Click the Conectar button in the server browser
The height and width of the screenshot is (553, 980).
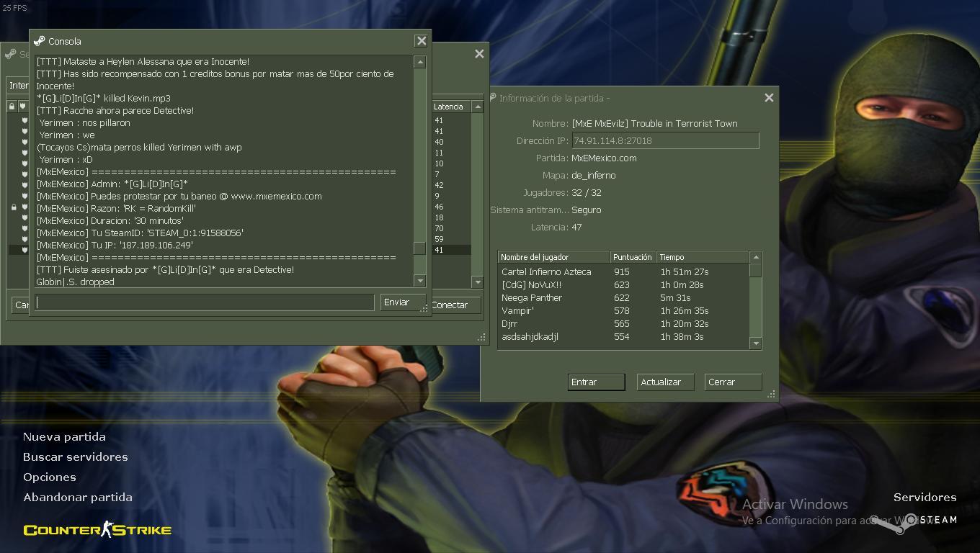pos(455,305)
